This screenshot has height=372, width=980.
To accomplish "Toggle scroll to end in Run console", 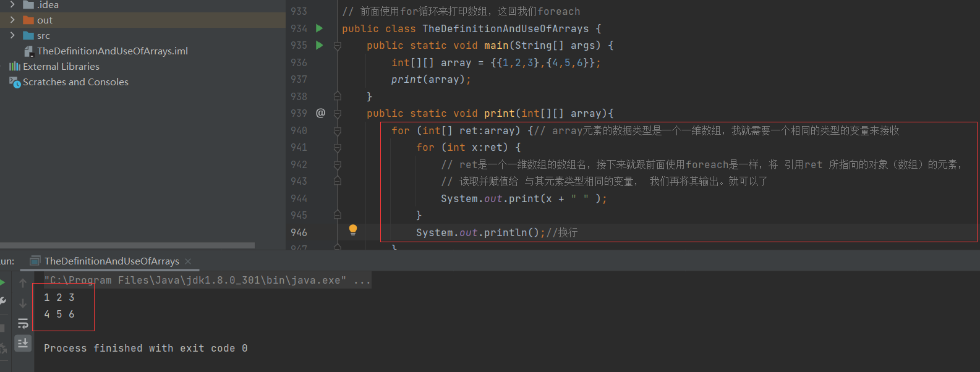I will tap(23, 343).
